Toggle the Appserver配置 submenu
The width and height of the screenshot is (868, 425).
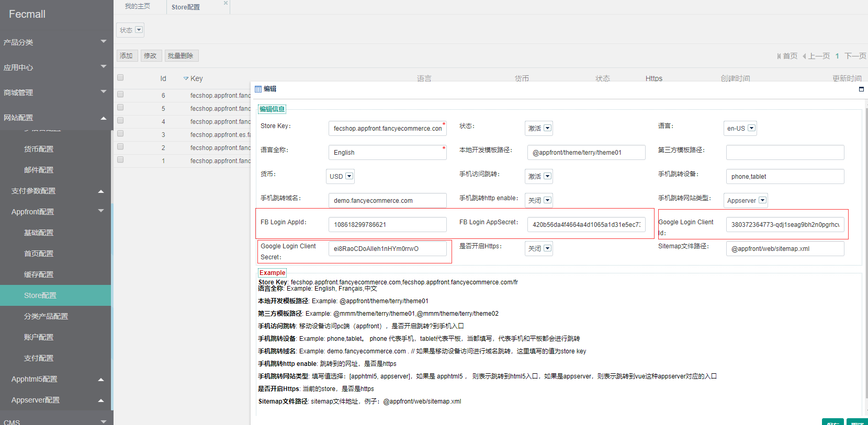point(55,400)
